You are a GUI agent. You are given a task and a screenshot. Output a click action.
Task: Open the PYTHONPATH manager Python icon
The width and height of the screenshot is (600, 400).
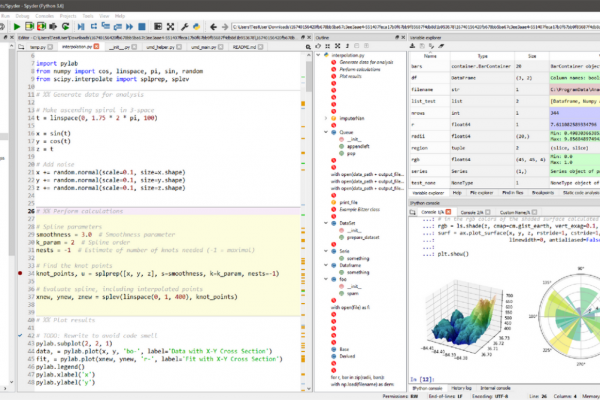(x=197, y=26)
